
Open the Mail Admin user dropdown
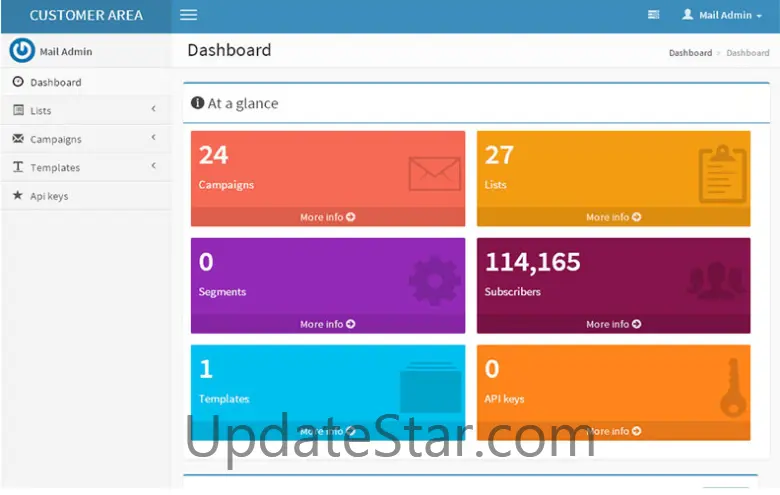(722, 15)
